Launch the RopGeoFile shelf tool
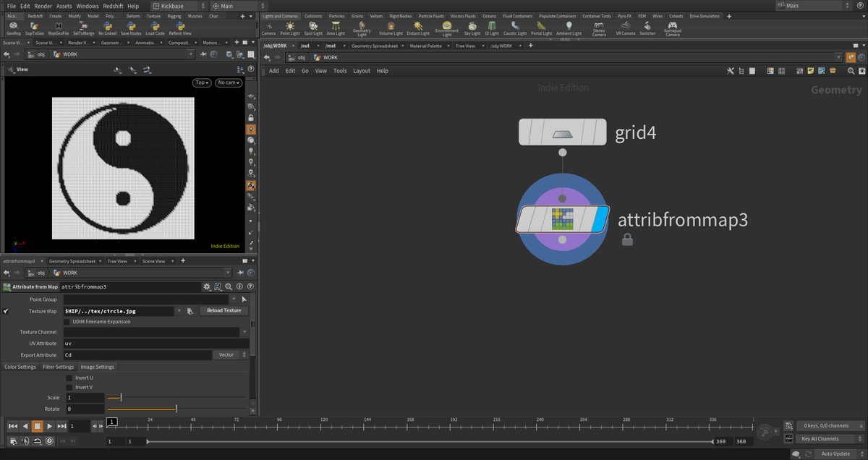868x460 pixels. pyautogui.click(x=59, y=28)
